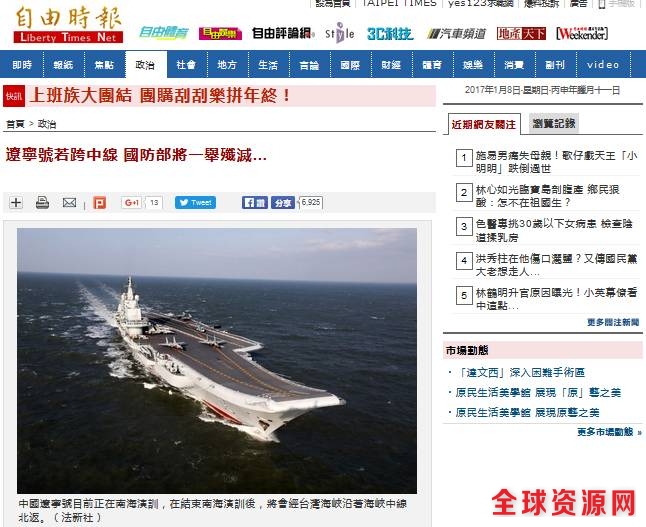The width and height of the screenshot is (646, 527).
Task: Open the 3C科技 channel logo
Action: pos(390,33)
